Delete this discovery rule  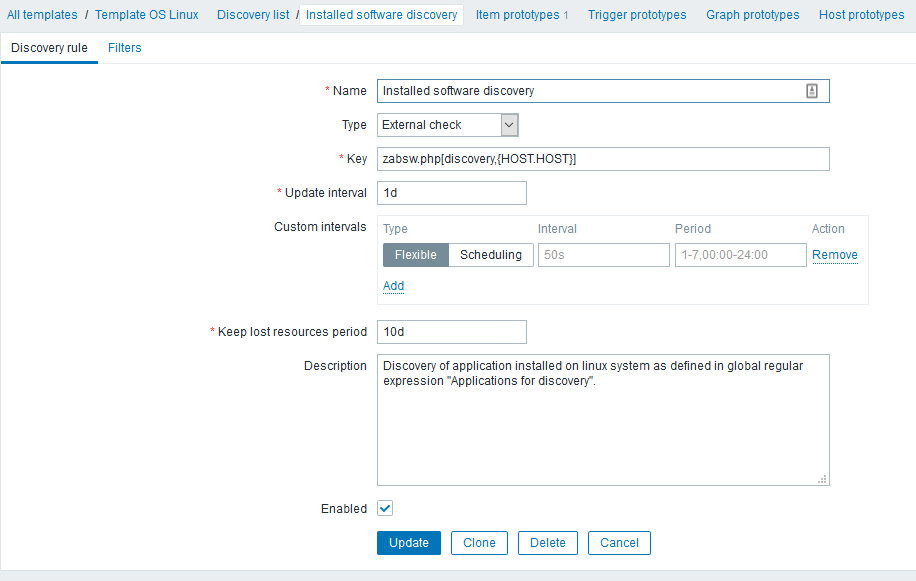(547, 542)
